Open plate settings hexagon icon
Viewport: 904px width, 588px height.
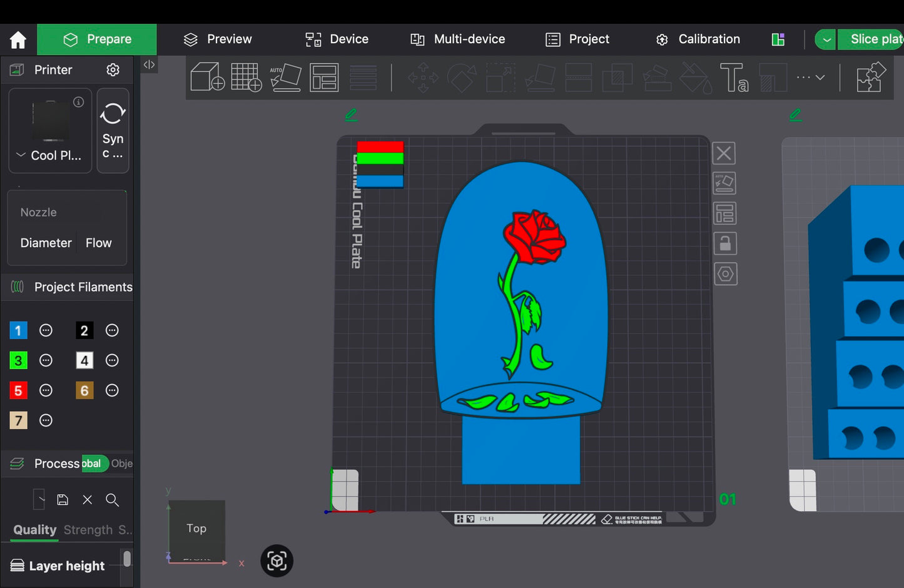click(726, 274)
